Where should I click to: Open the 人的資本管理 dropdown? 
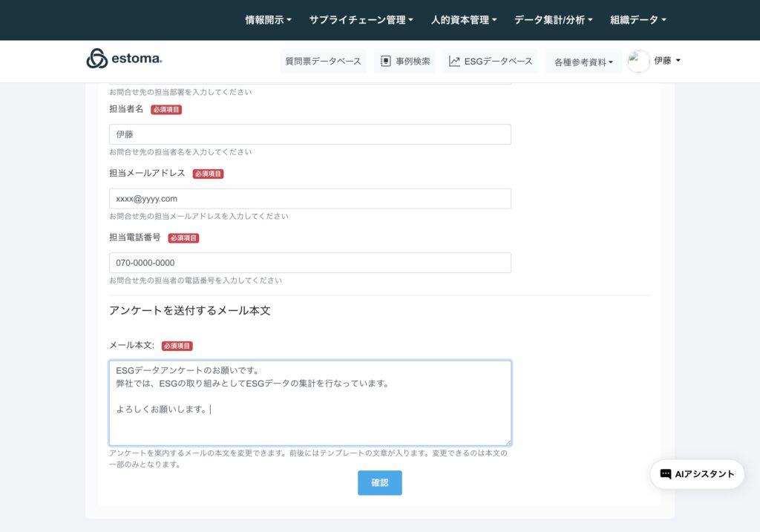(x=464, y=20)
